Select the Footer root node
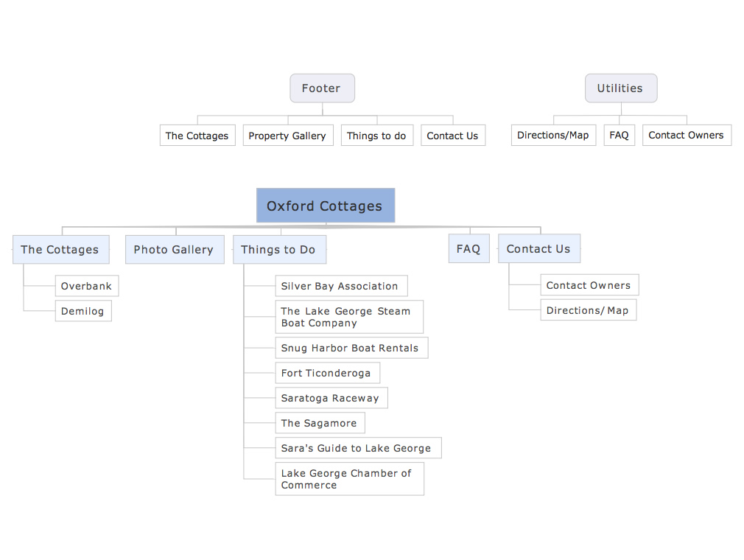 point(322,88)
